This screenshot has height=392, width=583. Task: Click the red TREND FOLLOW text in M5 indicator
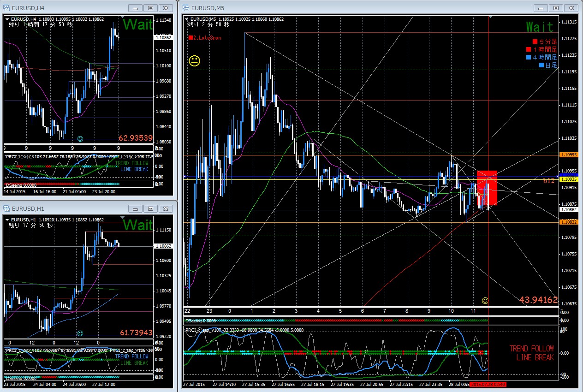coord(531,349)
